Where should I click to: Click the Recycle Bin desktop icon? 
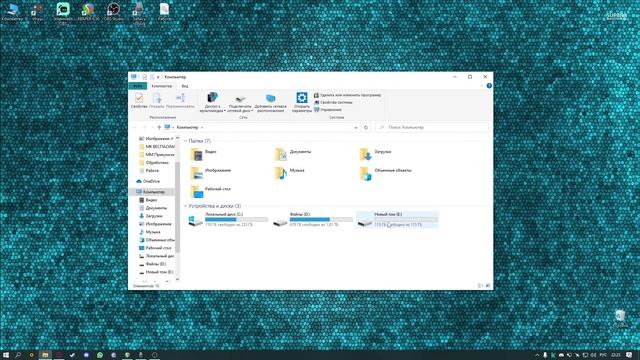coord(620,318)
